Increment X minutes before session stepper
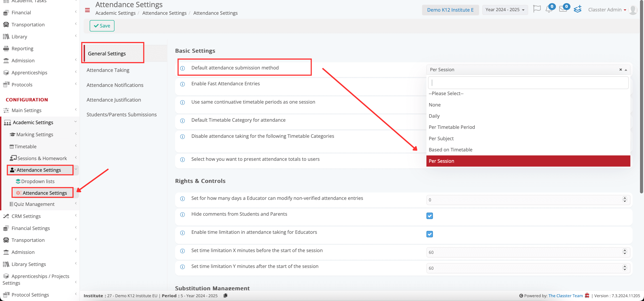The image size is (644, 301). tap(625, 250)
